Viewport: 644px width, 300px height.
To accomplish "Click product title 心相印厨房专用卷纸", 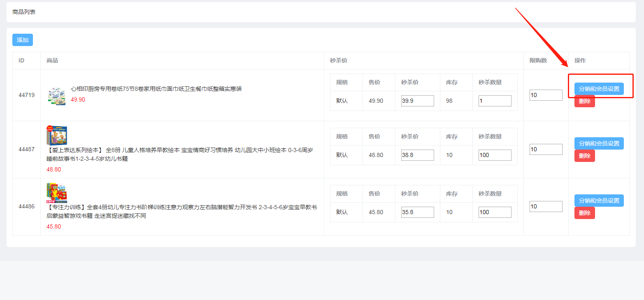I will 156,89.
